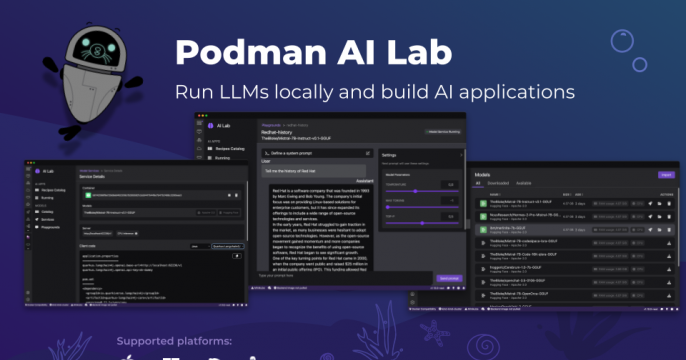Click the Model Services breadcrumb link

[x=89, y=171]
